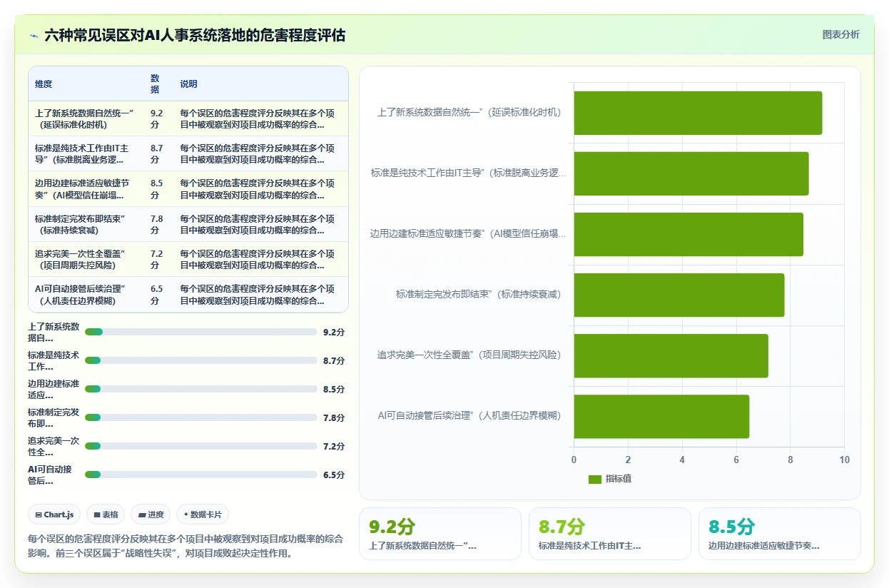Image resolution: width=889 pixels, height=588 pixels.
Task: Select the table row scoring 9.2分
Action: (188, 118)
